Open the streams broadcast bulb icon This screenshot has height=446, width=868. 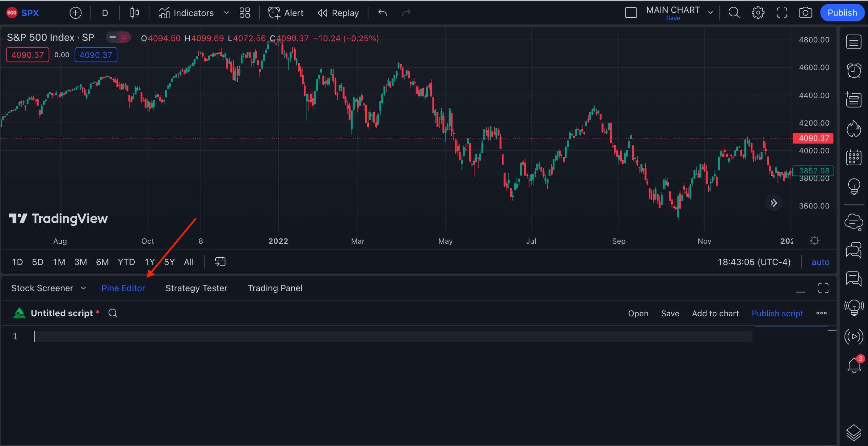(x=853, y=308)
